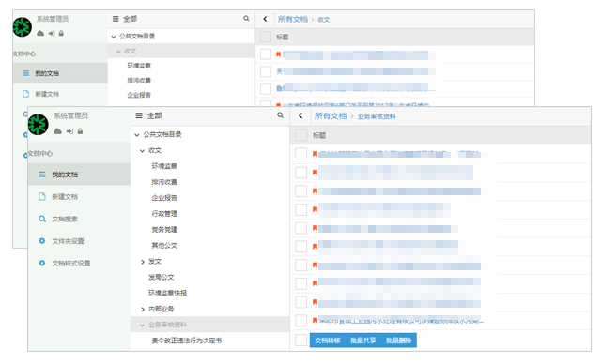Screen dimensions: 601x364
Task: Collapse the 业务审核资料 folder chevron
Action: (142, 325)
